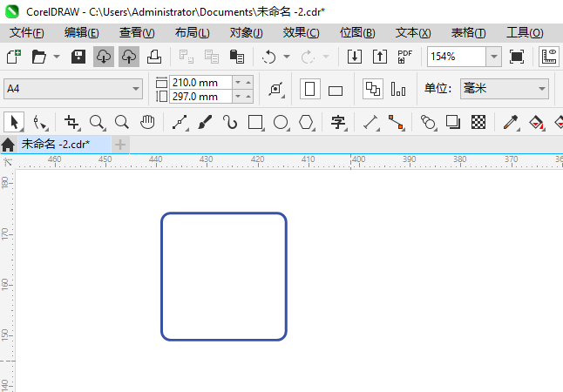Click the 154% zoom level field
The width and height of the screenshot is (563, 392).
pyautogui.click(x=457, y=57)
